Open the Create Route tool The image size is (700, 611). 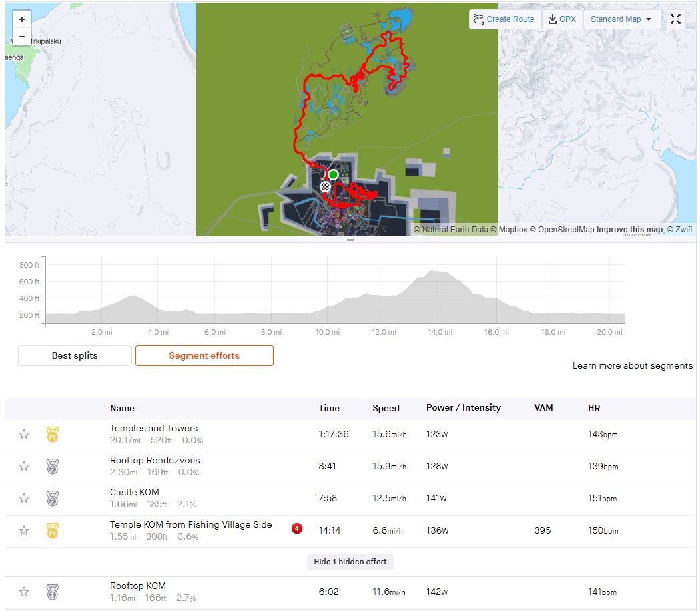504,19
